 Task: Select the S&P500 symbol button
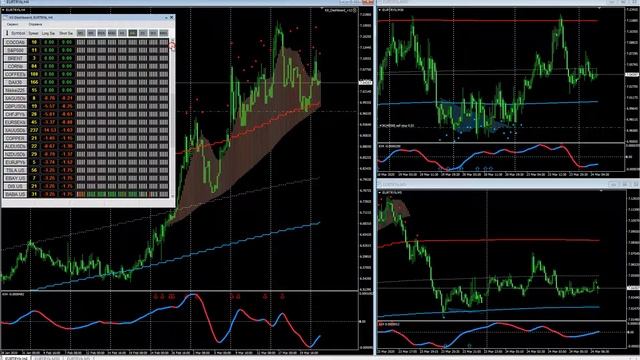point(16,50)
